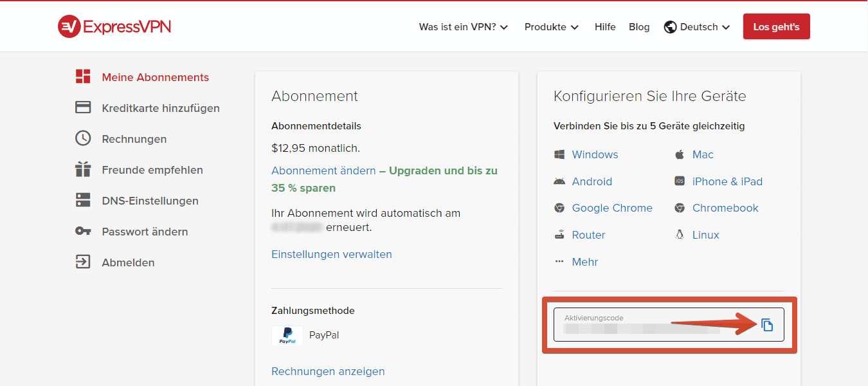Click the iOS icon
This screenshot has height=386, width=868.
coord(680,181)
